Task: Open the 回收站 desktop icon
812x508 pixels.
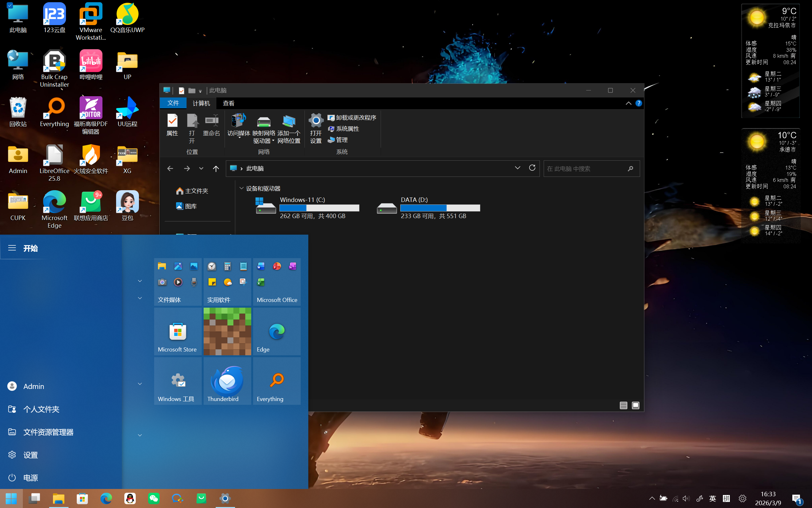Action: tap(18, 112)
